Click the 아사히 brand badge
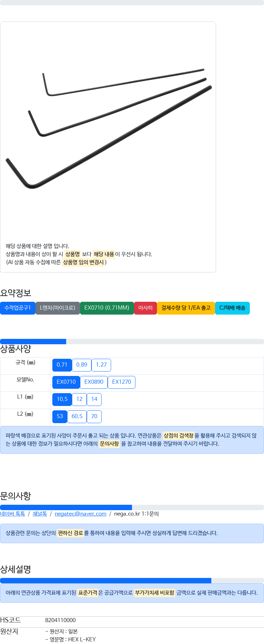This screenshot has height=644, width=264. pyautogui.click(x=146, y=308)
